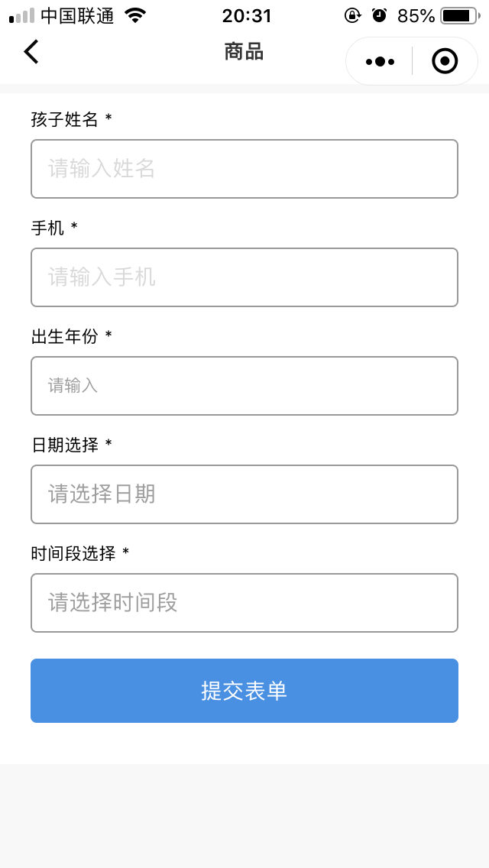
Task: Tap the Wi-Fi status icon
Action: pyautogui.click(x=135, y=15)
